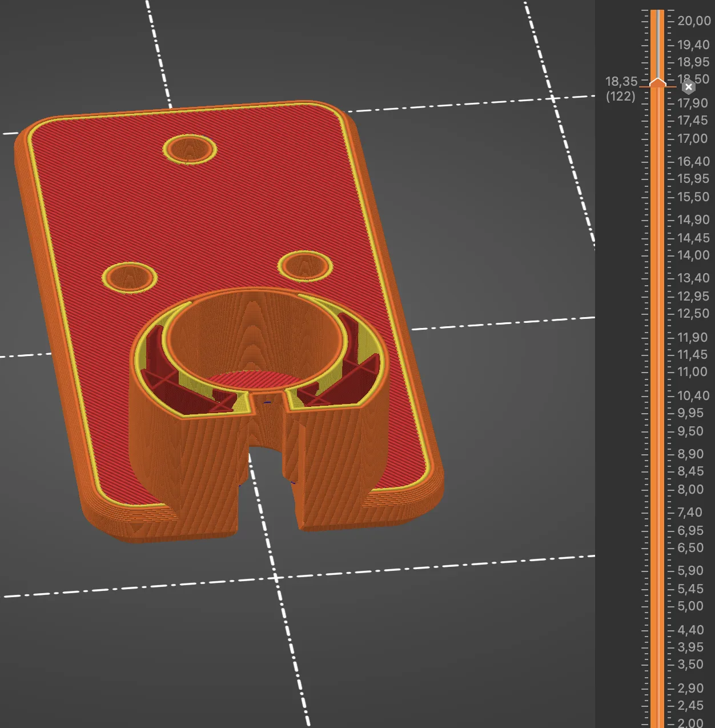This screenshot has height=728, width=715.
Task: Move the layer slider to the 10,40 tick
Action: (x=657, y=395)
